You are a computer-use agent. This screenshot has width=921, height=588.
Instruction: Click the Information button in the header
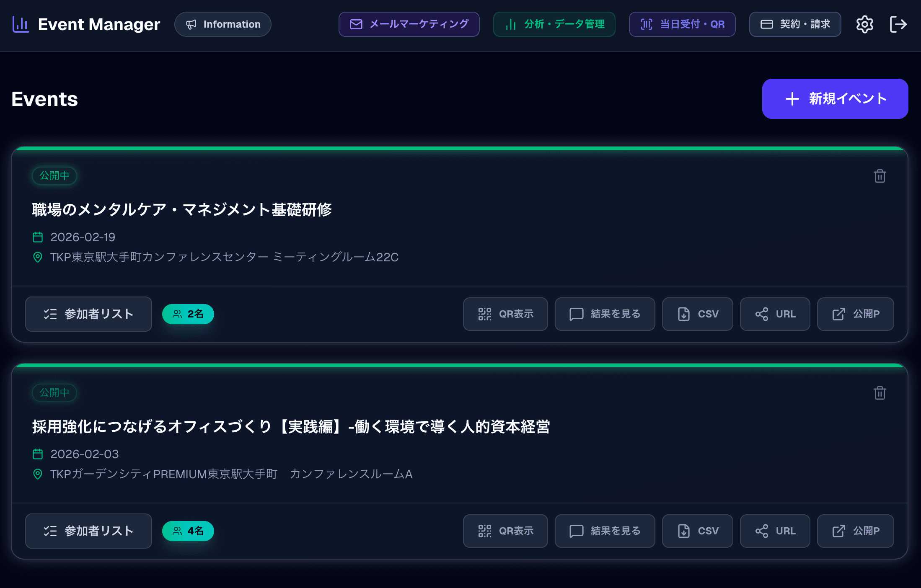pyautogui.click(x=222, y=24)
